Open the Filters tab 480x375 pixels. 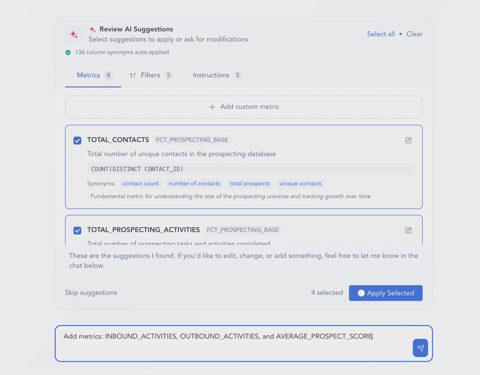151,75
